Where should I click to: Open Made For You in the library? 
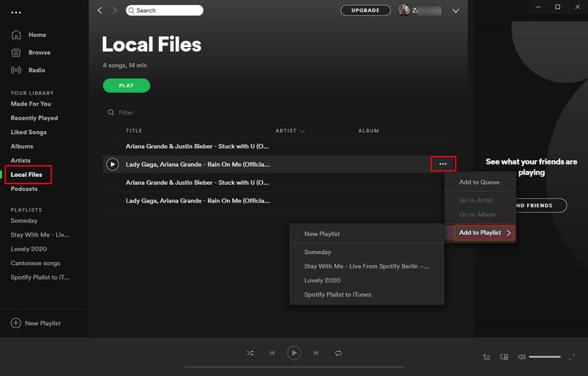click(x=31, y=104)
